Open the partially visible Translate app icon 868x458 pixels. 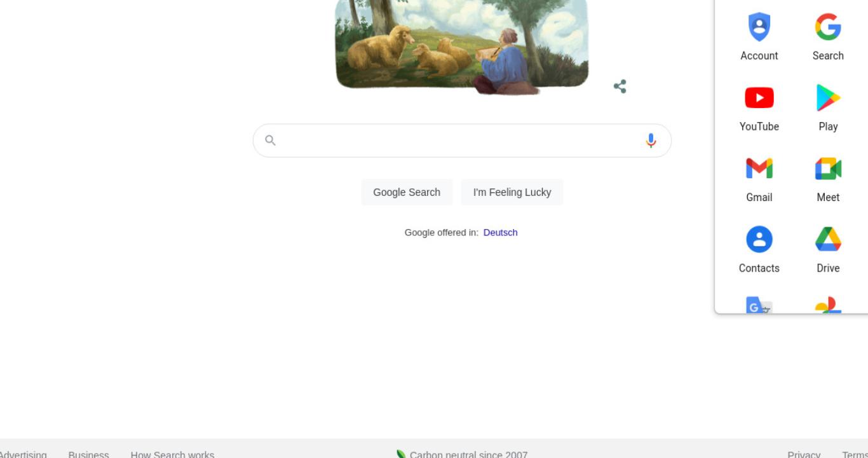point(759,305)
